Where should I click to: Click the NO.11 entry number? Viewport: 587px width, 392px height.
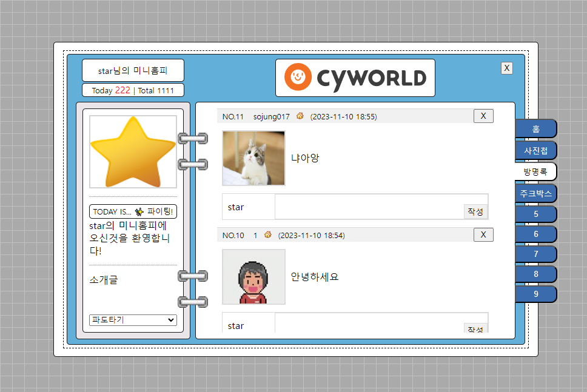pos(233,117)
